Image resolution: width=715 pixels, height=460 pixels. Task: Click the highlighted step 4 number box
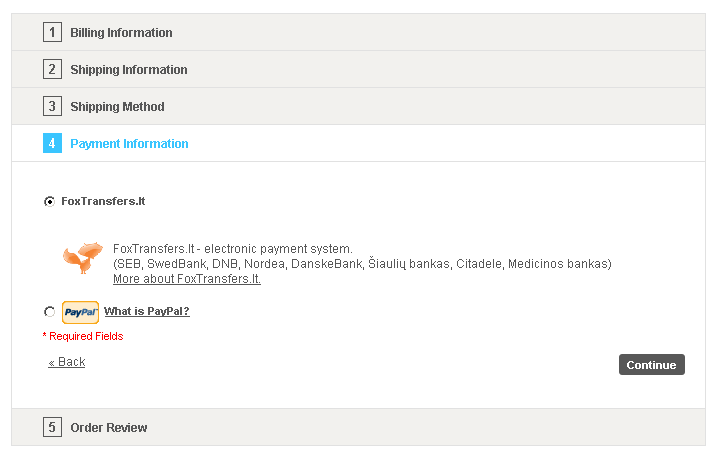click(52, 143)
